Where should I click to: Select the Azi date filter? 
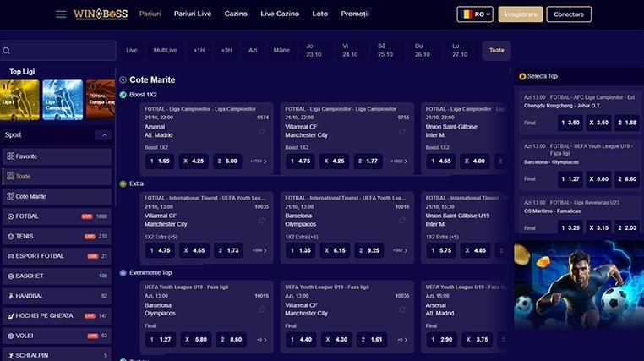(253, 50)
